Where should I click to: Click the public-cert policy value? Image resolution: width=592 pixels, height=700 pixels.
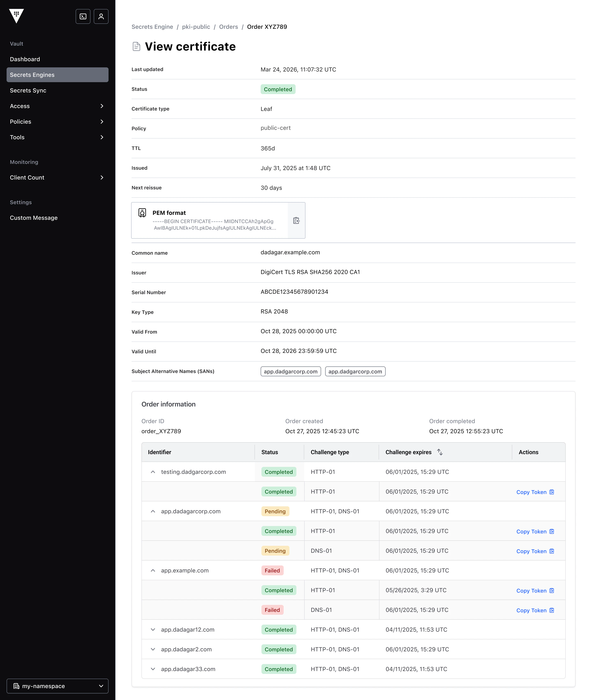point(275,128)
